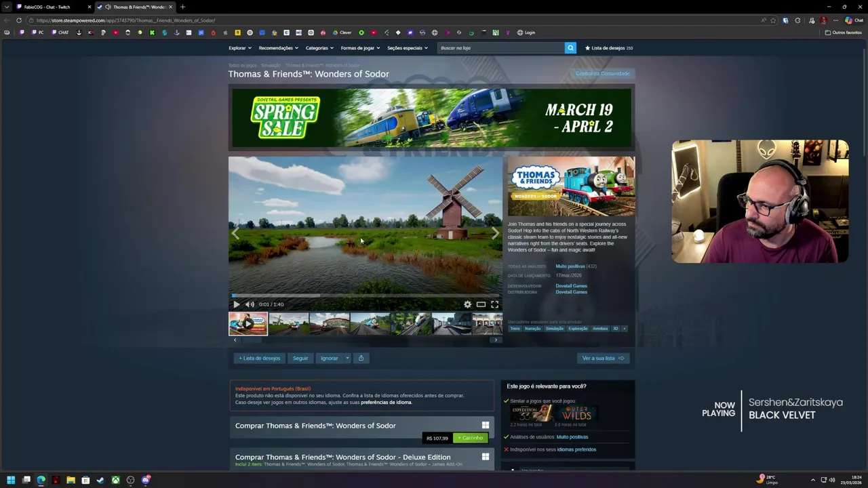Viewport: 868px width, 488px height.
Task: Open developer Dovetail Games link
Action: point(571,286)
